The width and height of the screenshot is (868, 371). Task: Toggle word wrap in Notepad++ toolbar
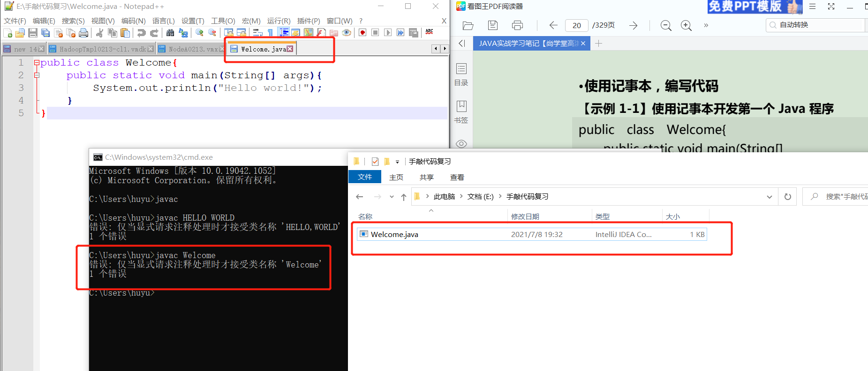click(x=257, y=32)
